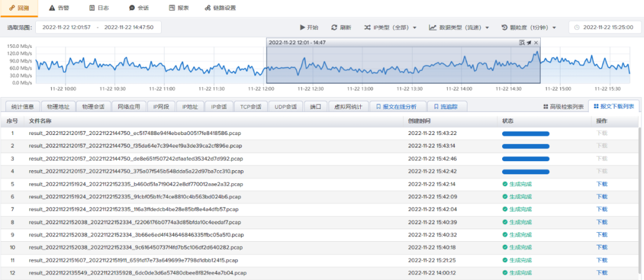Click the 生成完成 status in row 12

point(517,273)
